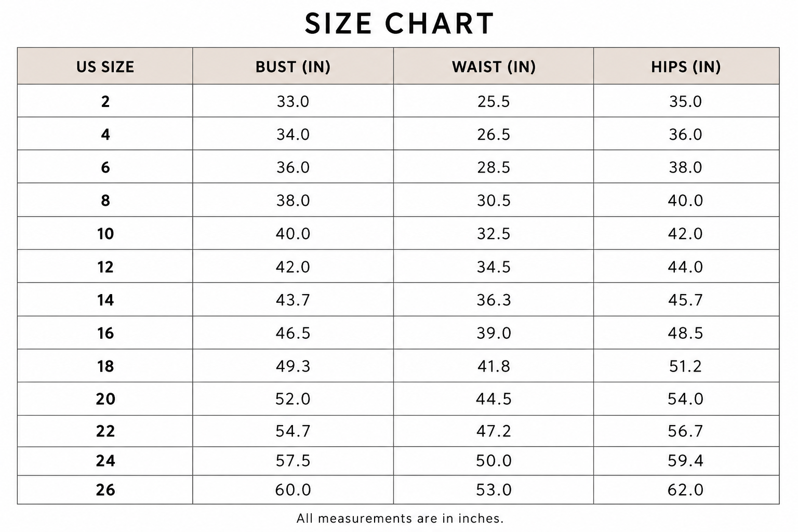Click waist value 47.2 for size 22

(494, 431)
